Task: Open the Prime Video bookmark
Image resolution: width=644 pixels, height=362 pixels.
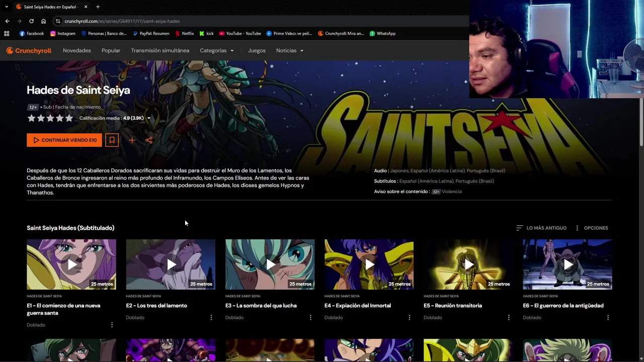Action: click(x=289, y=34)
